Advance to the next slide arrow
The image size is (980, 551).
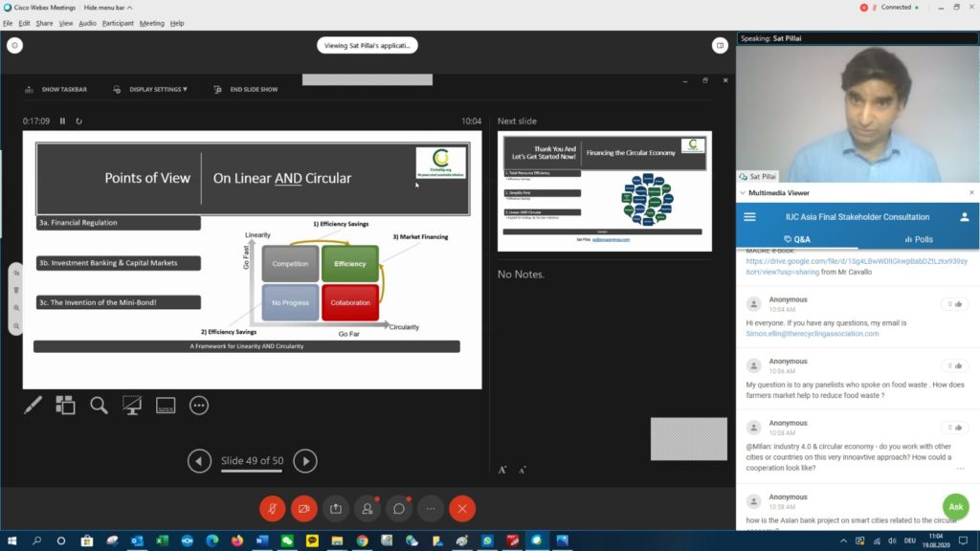(x=304, y=461)
